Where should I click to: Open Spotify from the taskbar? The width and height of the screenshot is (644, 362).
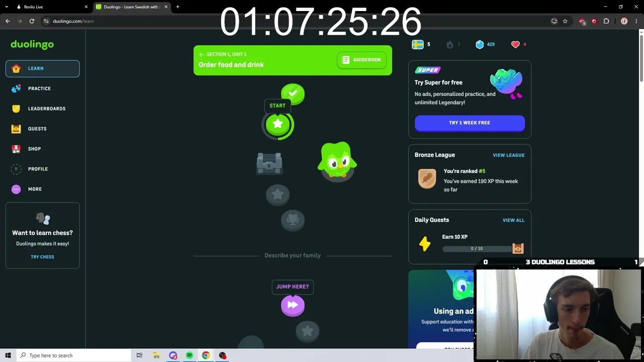tap(189, 355)
